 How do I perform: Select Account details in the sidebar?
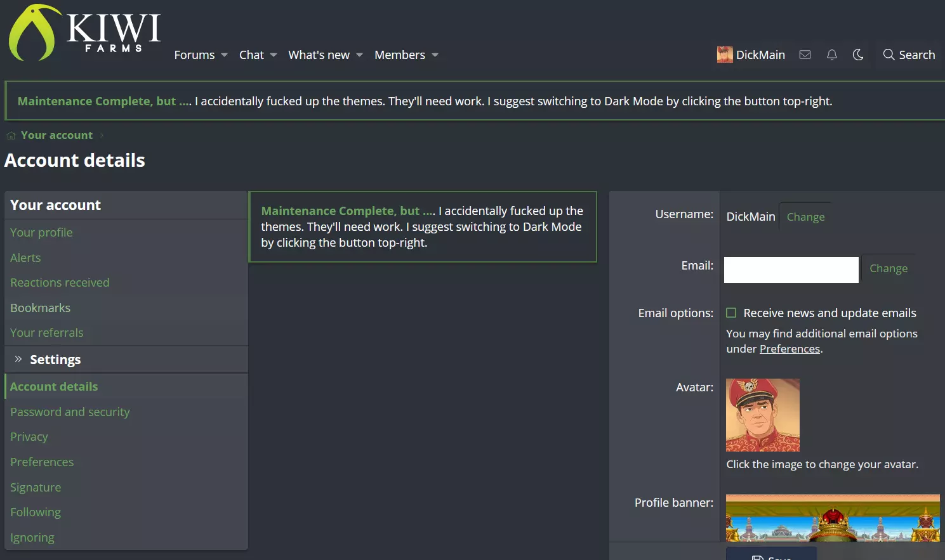54,386
